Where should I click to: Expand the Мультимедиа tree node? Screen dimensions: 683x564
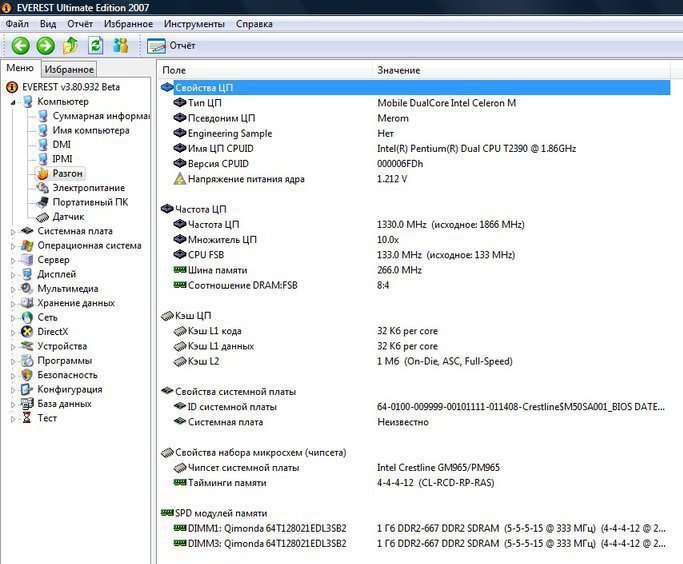tap(13, 289)
